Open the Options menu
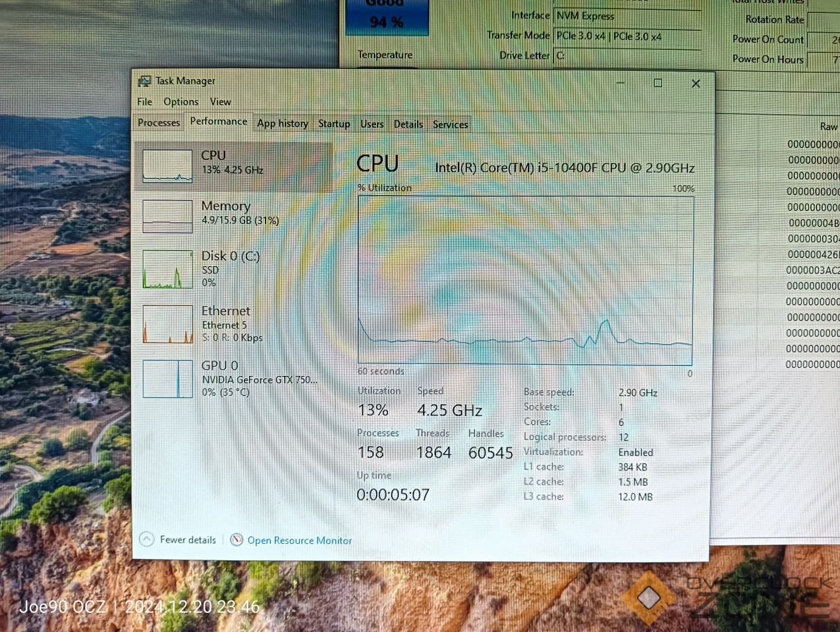The image size is (840, 632). pyautogui.click(x=181, y=101)
